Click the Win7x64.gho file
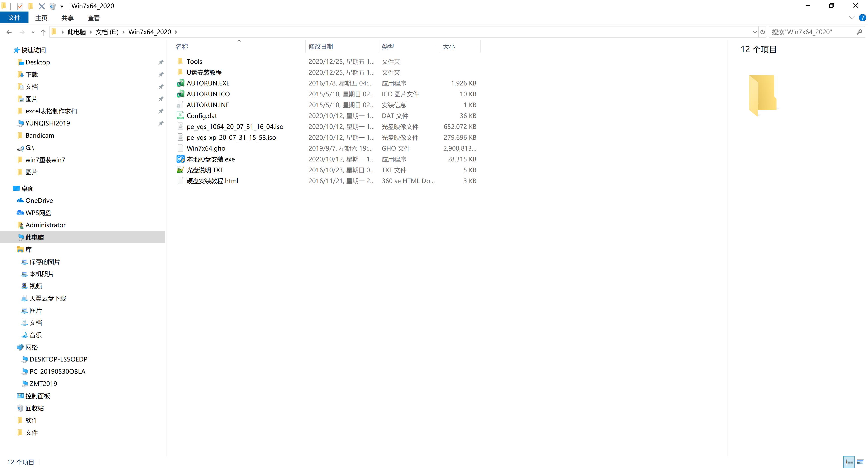This screenshot has width=868, height=468. pos(206,148)
